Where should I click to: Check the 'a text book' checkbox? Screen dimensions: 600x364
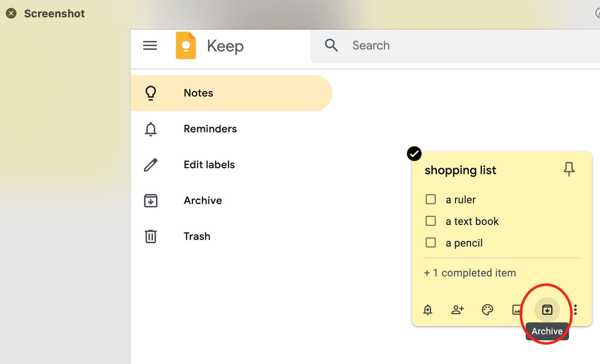pos(431,221)
